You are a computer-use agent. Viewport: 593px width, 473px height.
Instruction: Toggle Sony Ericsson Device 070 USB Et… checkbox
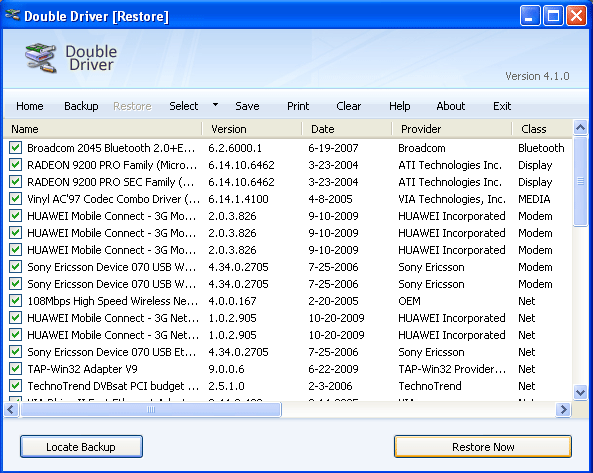(x=16, y=352)
